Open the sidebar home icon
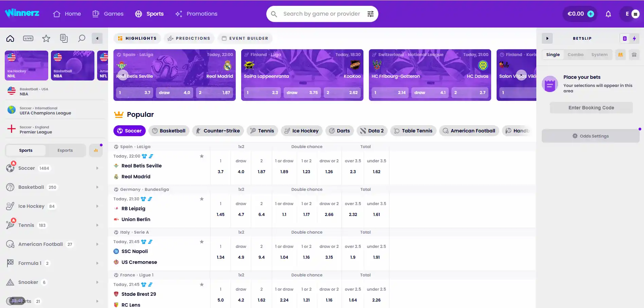644x308 pixels. pos(10,38)
